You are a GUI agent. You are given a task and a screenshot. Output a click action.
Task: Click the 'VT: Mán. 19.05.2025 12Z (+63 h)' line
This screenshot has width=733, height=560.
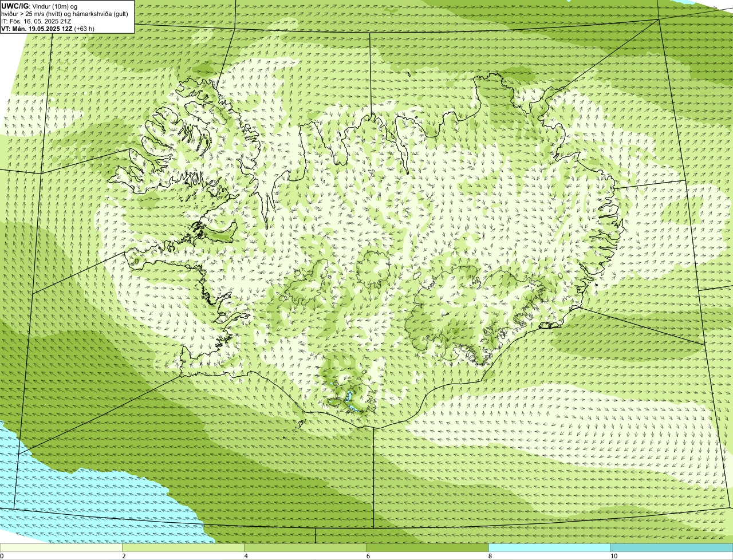pyautogui.click(x=48, y=29)
